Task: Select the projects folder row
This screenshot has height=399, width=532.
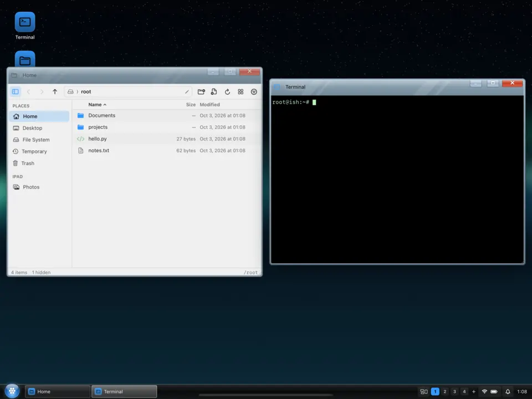Action: (x=167, y=127)
